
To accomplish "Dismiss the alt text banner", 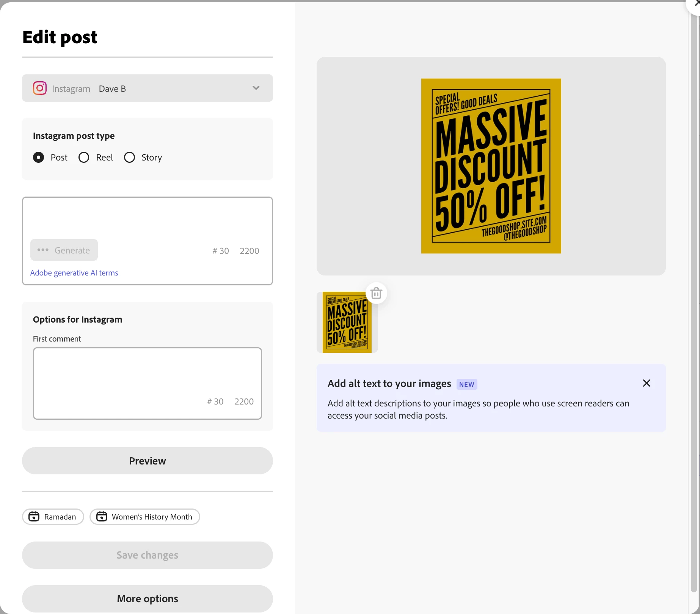I will tap(647, 383).
